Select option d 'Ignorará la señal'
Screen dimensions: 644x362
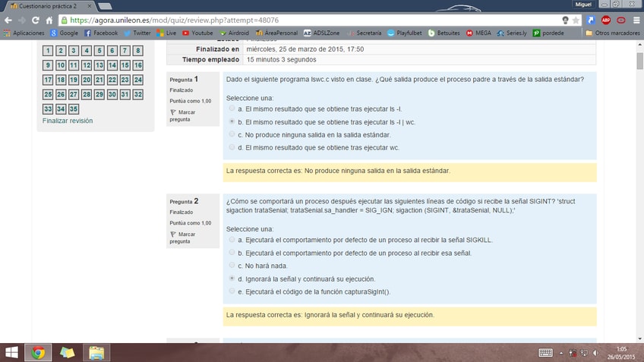(x=232, y=279)
